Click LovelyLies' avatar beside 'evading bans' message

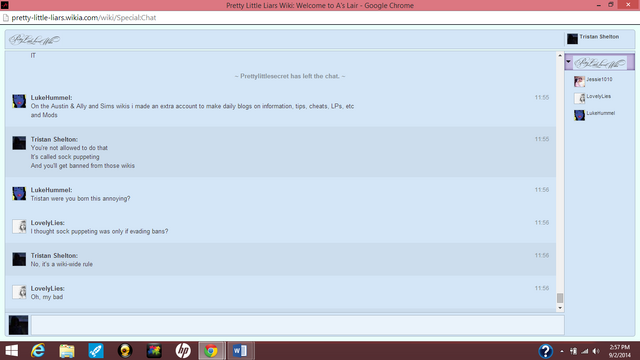pyautogui.click(x=19, y=226)
